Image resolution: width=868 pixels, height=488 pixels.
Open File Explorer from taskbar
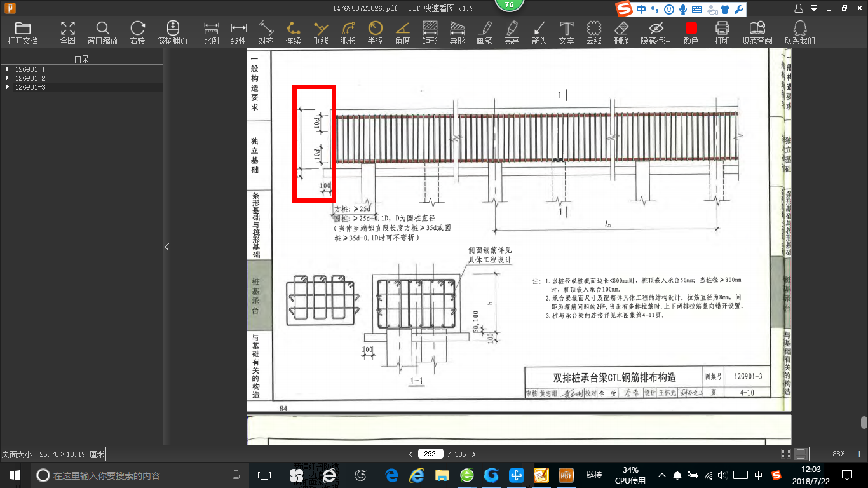(x=442, y=475)
